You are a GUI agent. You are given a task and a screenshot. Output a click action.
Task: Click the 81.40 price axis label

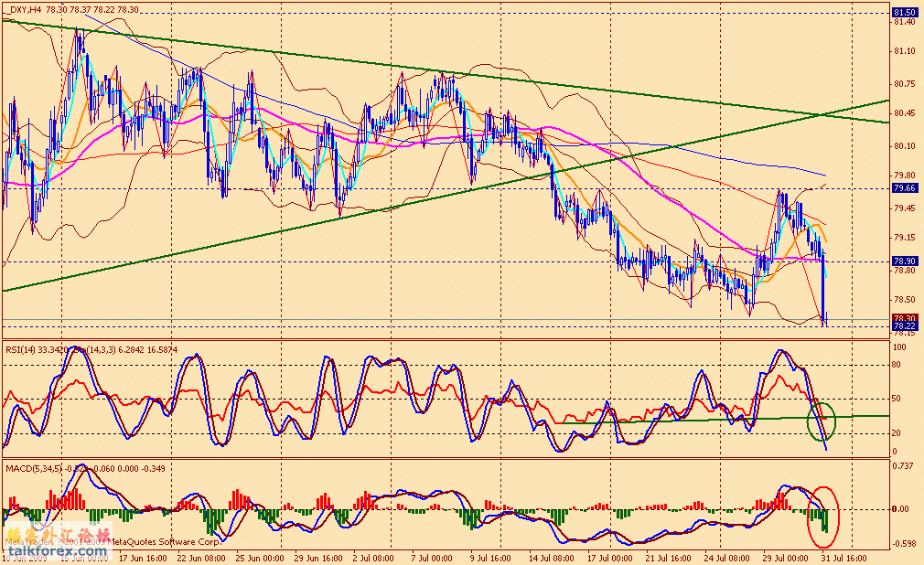(904, 22)
